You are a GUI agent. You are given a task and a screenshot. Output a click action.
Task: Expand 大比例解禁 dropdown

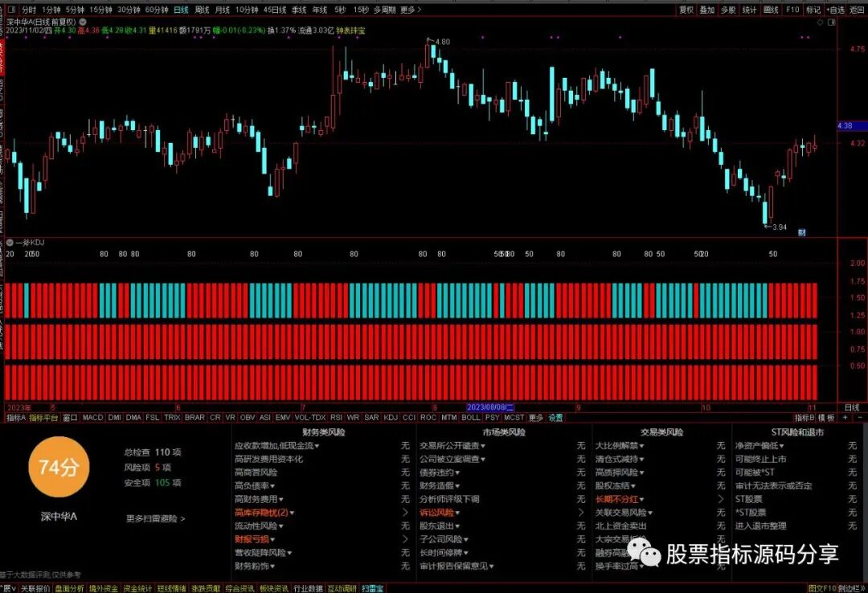[620, 446]
